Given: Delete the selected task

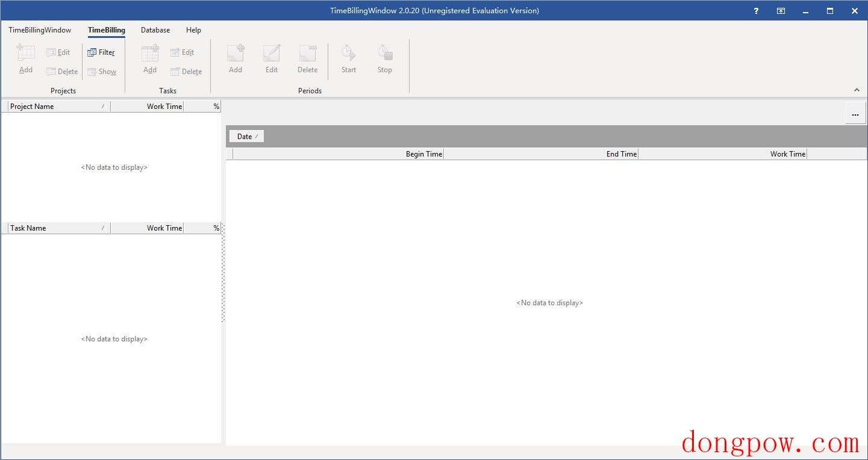Looking at the screenshot, I should tap(186, 72).
